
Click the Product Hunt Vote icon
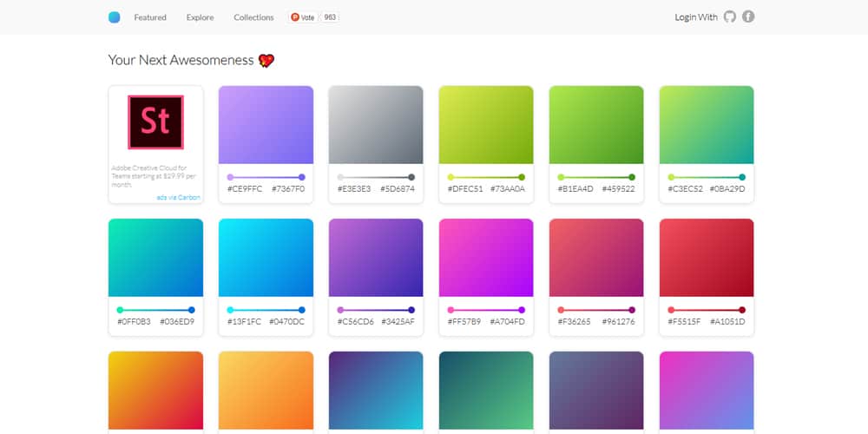tap(295, 17)
